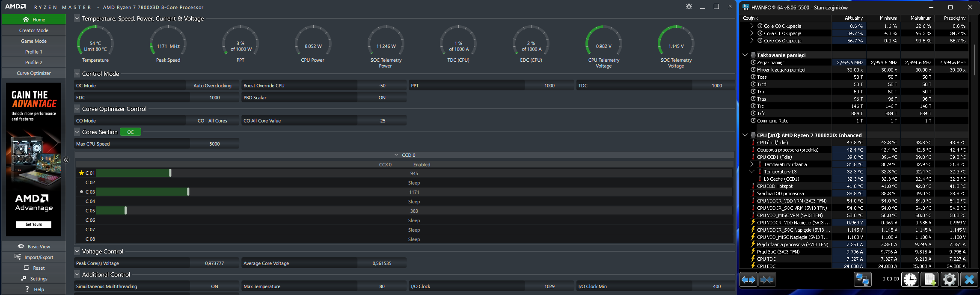Click Get Yours on the AMD Advantage ad

click(x=34, y=224)
